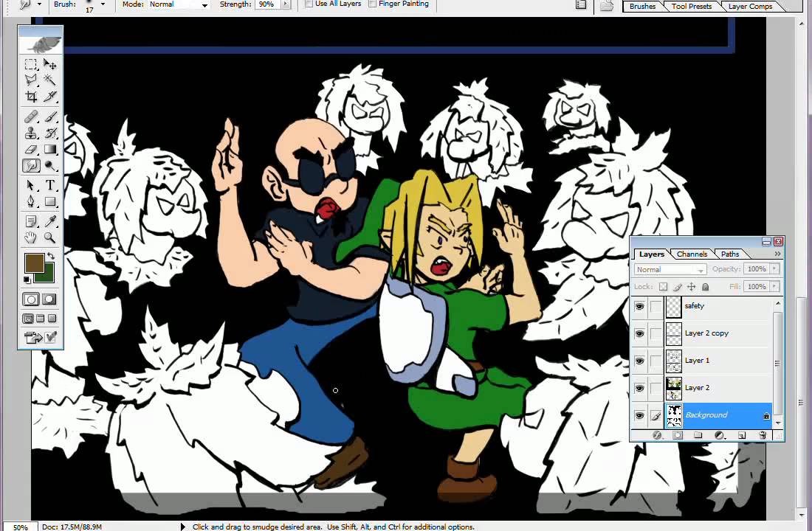Viewport: 812px width, 531px height.
Task: Open the status bar info arrow
Action: click(183, 527)
